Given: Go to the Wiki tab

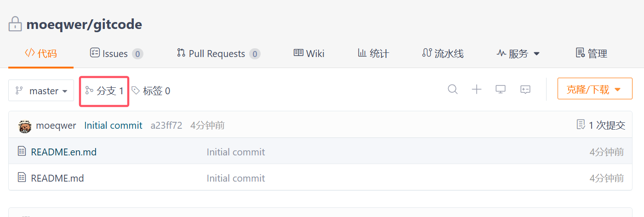Looking at the screenshot, I should [309, 53].
